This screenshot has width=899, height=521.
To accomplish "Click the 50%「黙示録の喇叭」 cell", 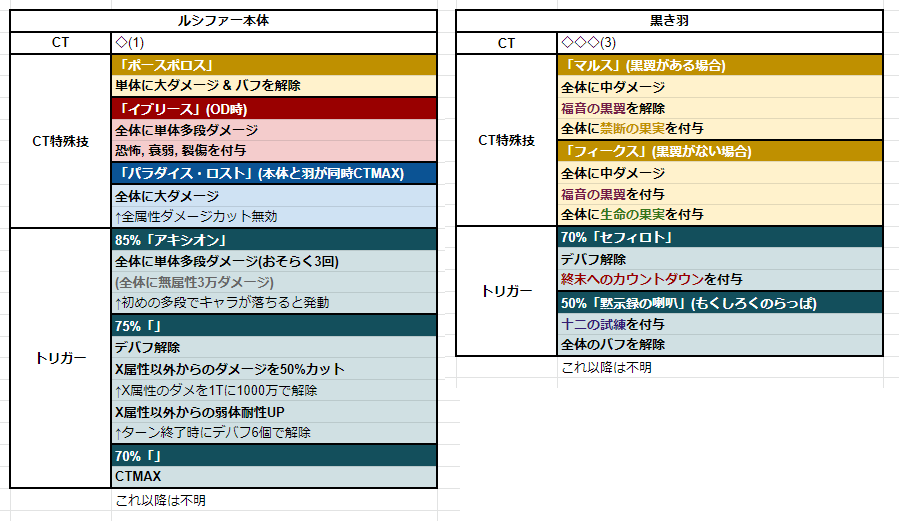I will pos(720,303).
